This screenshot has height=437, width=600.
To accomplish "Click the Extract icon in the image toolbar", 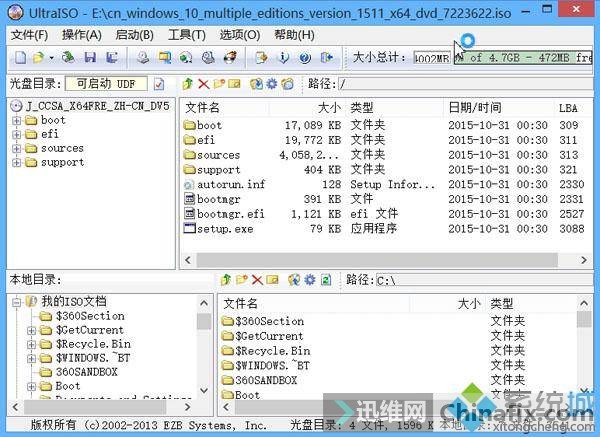I will click(256, 83).
